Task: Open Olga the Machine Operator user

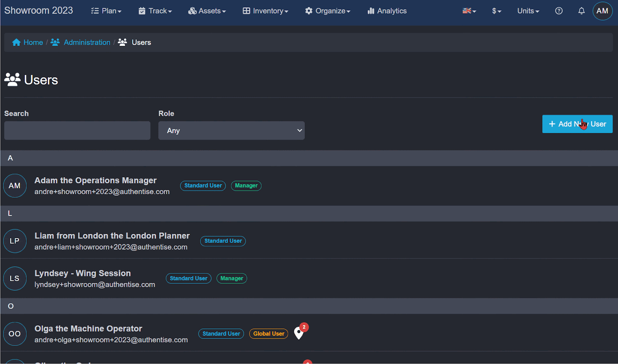Action: pyautogui.click(x=88, y=328)
